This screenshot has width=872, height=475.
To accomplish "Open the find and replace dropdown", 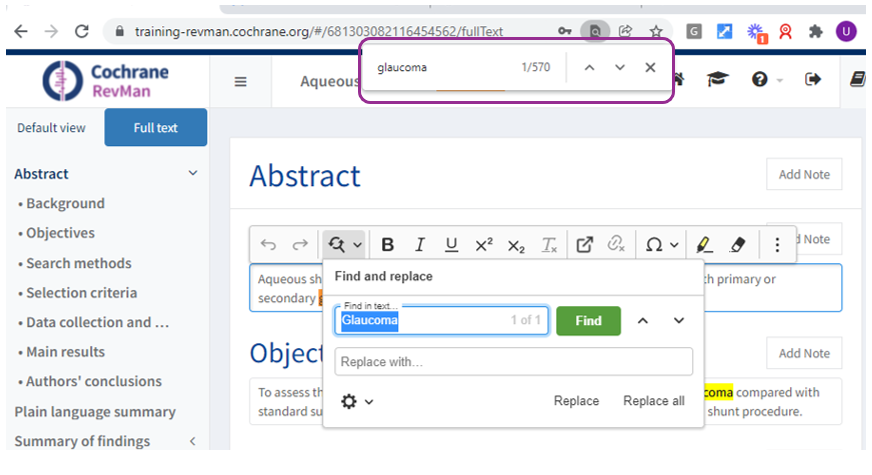I will click(345, 245).
